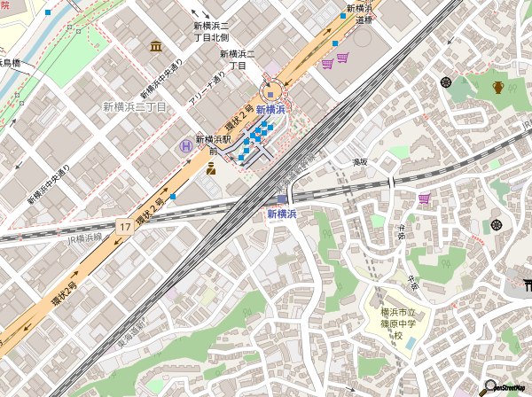The width and height of the screenshot is (532, 397).
Task: Click the 新横浜三丁目 district label
Action: pyautogui.click(x=135, y=106)
